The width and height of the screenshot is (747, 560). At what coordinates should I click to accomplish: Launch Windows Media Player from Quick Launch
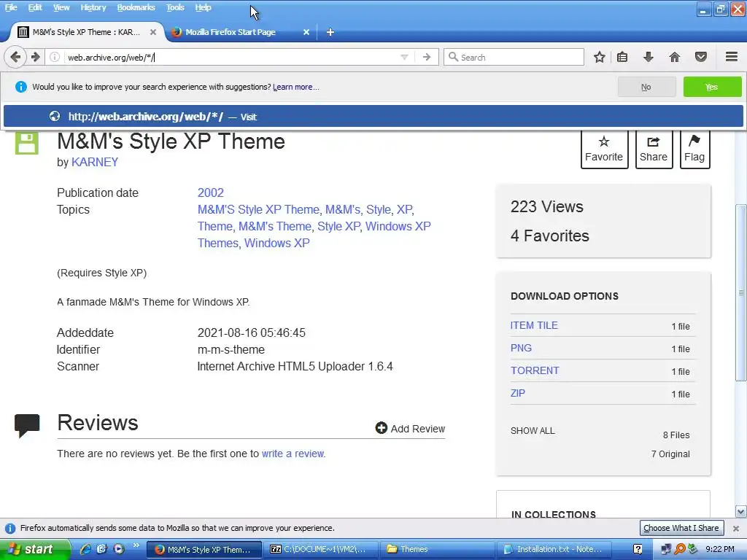point(119,549)
